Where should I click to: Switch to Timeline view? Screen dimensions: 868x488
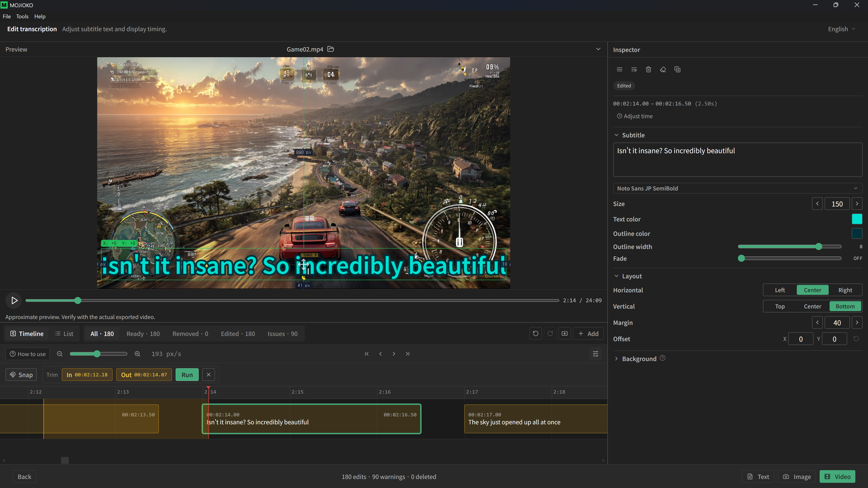tap(27, 333)
